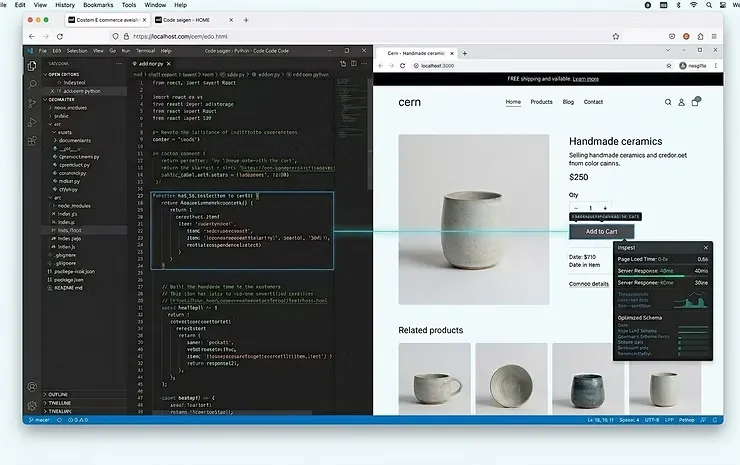Open the History menu in the macOS menu bar
The image size is (740, 465).
(x=65, y=5)
